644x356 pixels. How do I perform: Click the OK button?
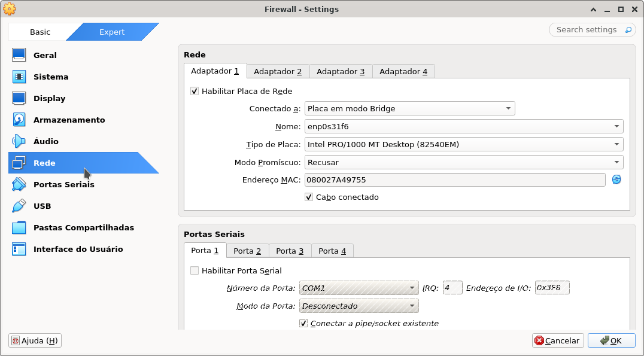(x=611, y=340)
